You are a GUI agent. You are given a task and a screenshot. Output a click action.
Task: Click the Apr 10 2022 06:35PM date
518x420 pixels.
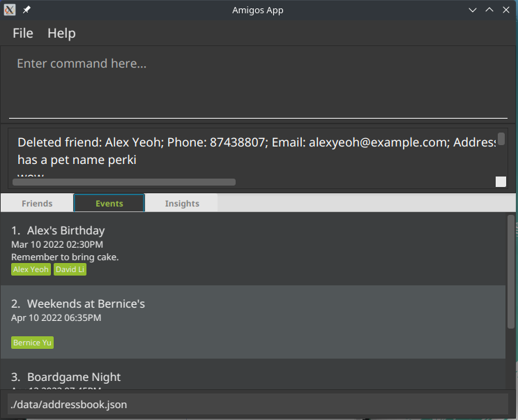pyautogui.click(x=56, y=318)
